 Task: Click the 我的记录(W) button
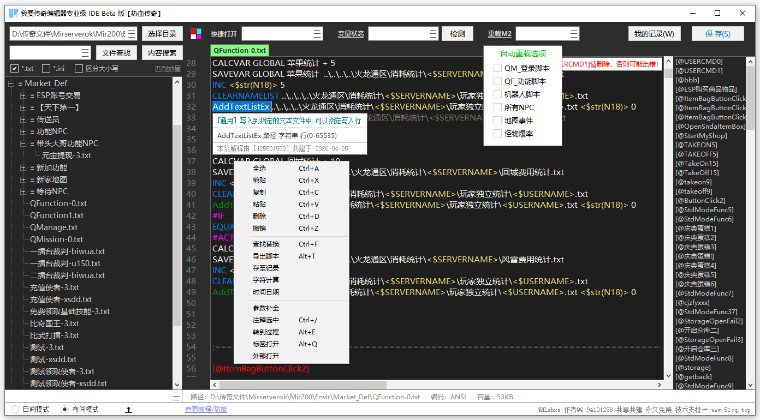tap(654, 33)
